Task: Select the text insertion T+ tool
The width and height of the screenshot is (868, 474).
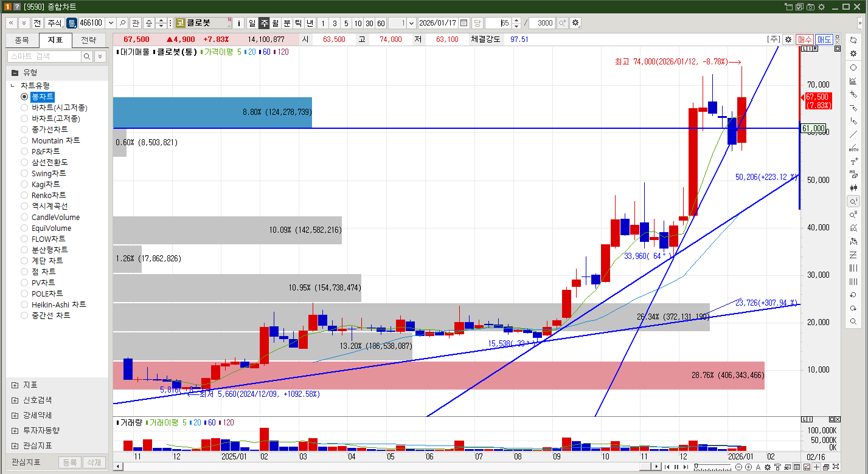Action: (x=853, y=161)
